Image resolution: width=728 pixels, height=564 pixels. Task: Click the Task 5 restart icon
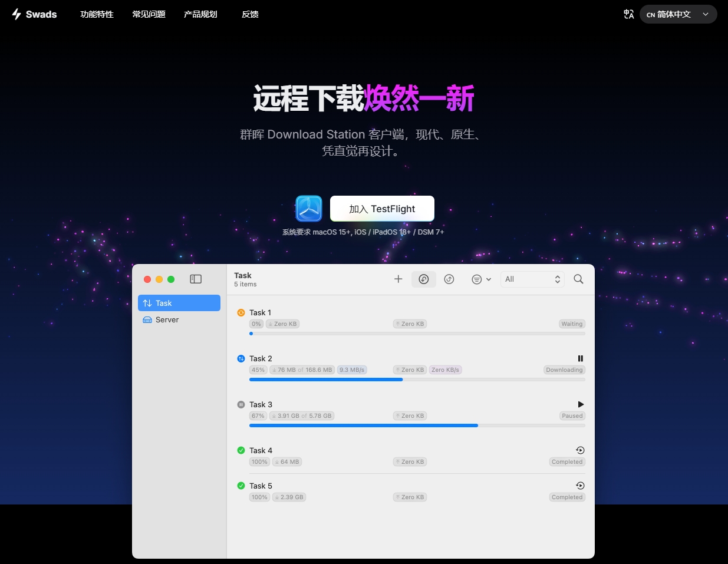pyautogui.click(x=580, y=486)
